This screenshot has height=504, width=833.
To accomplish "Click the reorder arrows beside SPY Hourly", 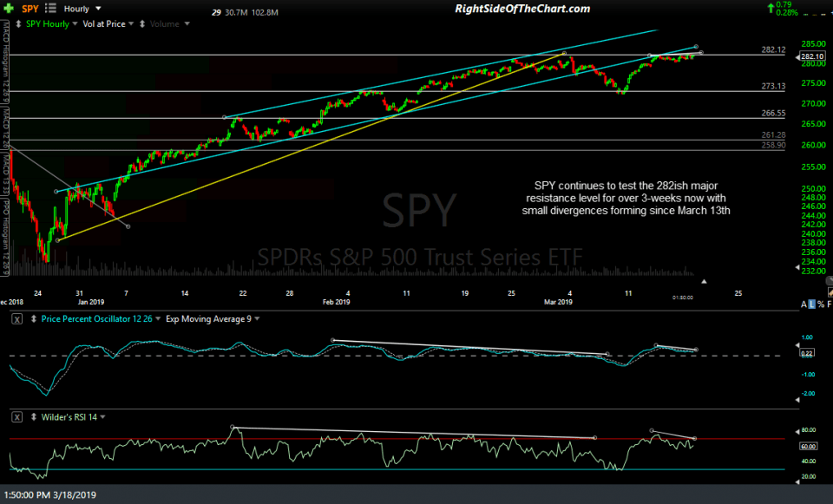I will 18,24.
